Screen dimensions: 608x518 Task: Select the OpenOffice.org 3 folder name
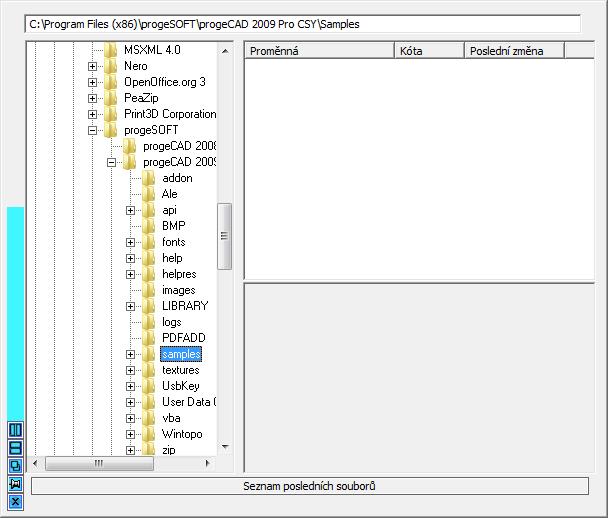click(x=164, y=82)
